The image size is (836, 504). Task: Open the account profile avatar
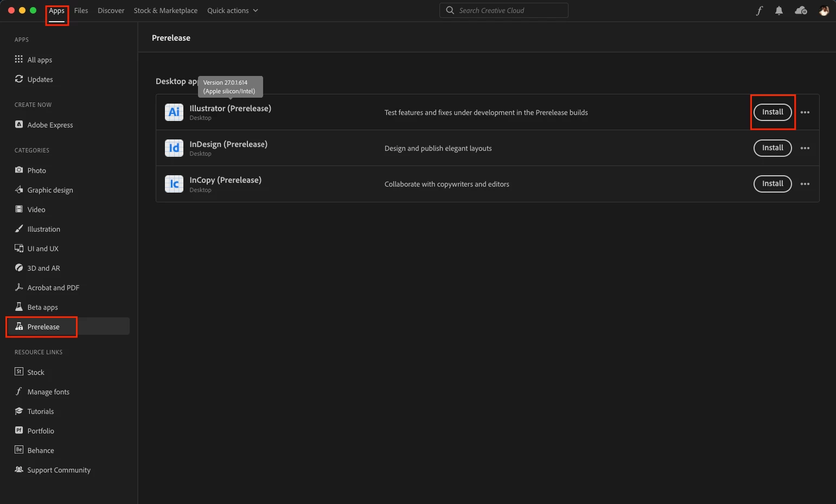[x=824, y=10]
